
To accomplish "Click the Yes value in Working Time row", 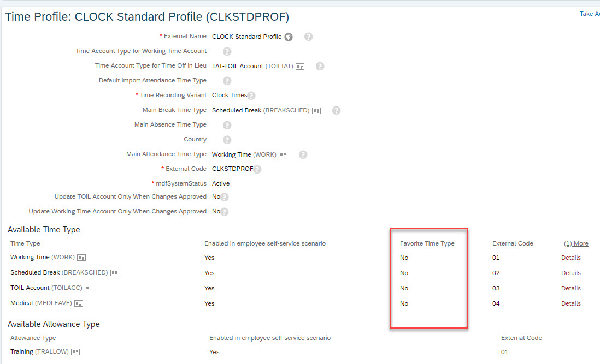I will (x=209, y=258).
